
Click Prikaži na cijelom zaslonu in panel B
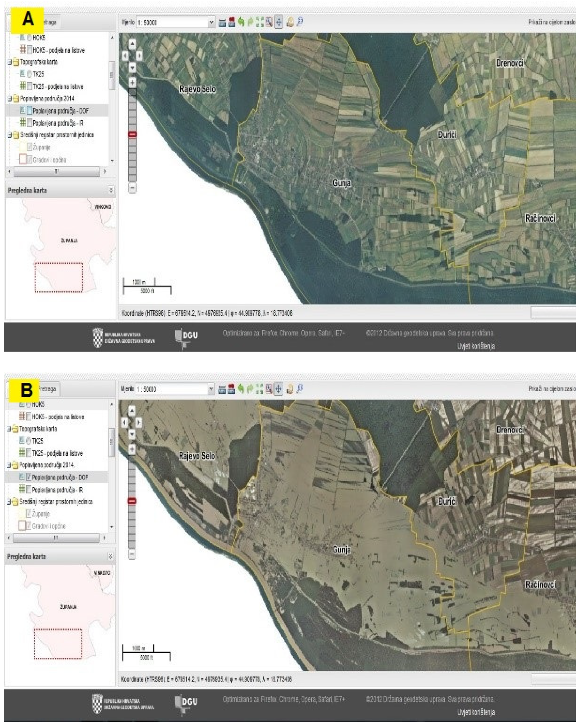552,389
